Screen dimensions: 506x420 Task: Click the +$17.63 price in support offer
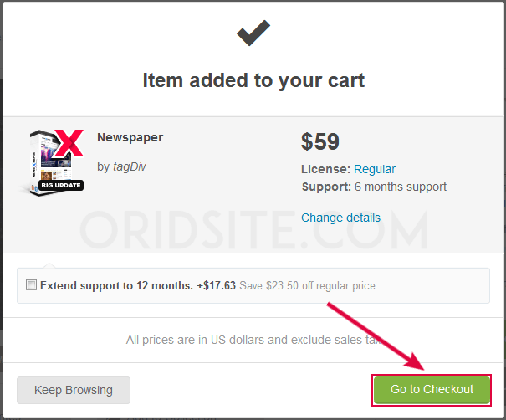[x=217, y=285]
